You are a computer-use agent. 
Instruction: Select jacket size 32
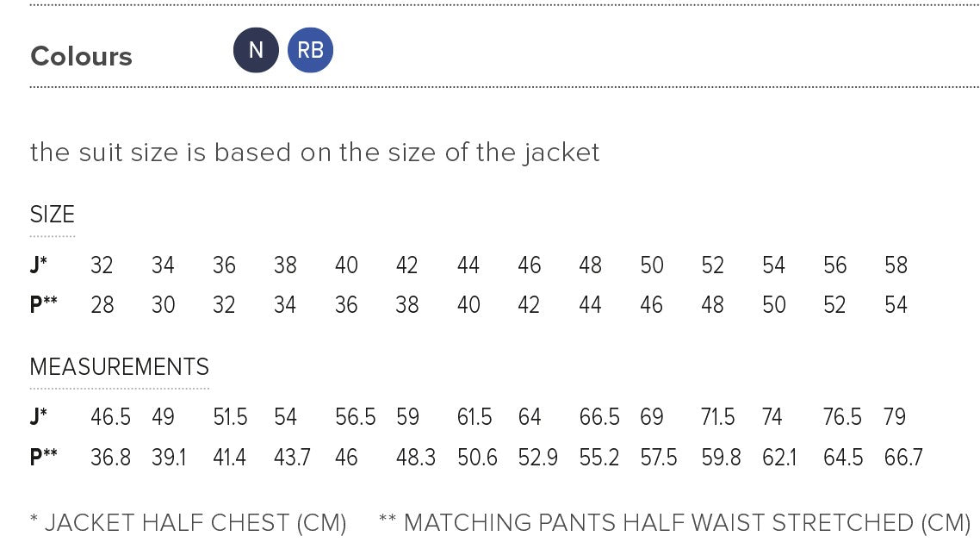coord(102,265)
